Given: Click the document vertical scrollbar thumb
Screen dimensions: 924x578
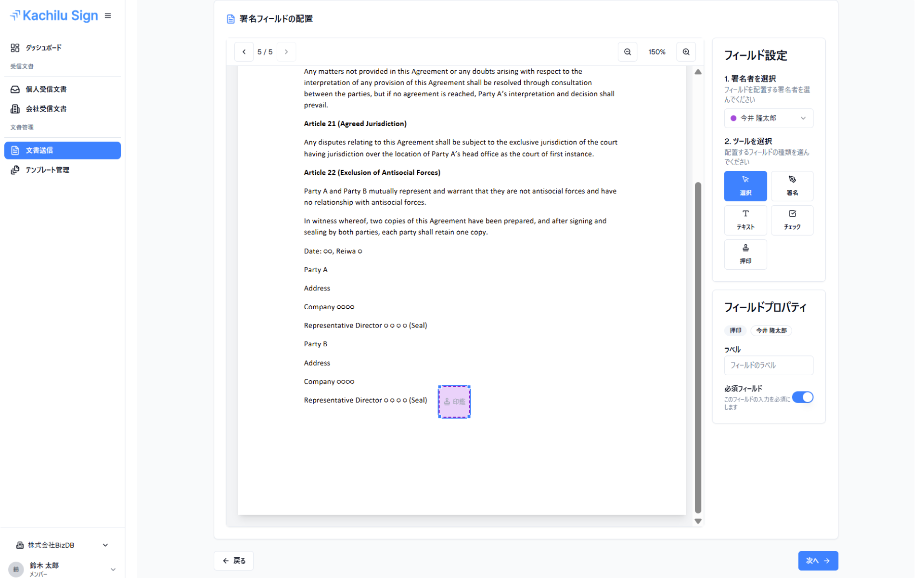Looking at the screenshot, I should click(698, 347).
